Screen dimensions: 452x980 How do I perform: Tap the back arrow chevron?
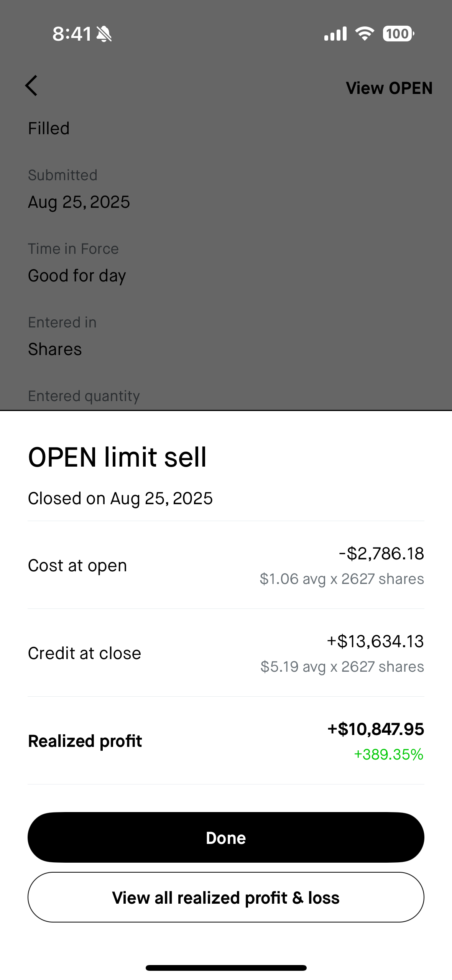point(31,86)
